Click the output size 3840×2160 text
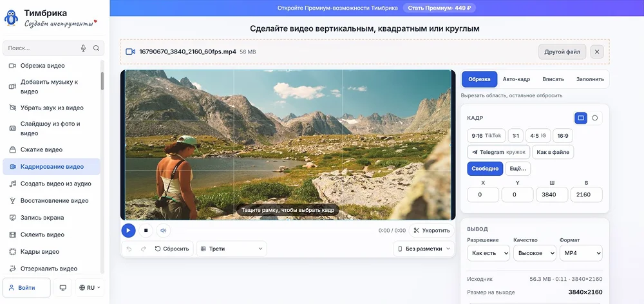This screenshot has height=304, width=644. [x=585, y=292]
